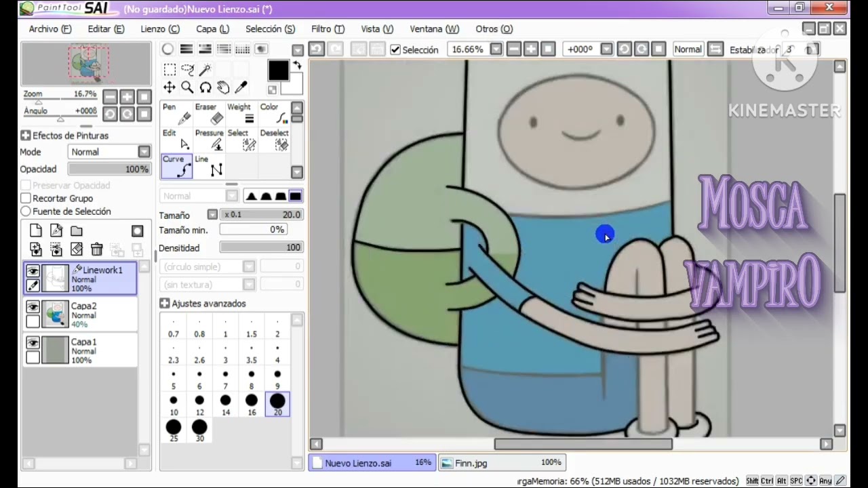Screen dimensions: 868x488
Task: Click the undo button above the canvas
Action: (x=316, y=49)
